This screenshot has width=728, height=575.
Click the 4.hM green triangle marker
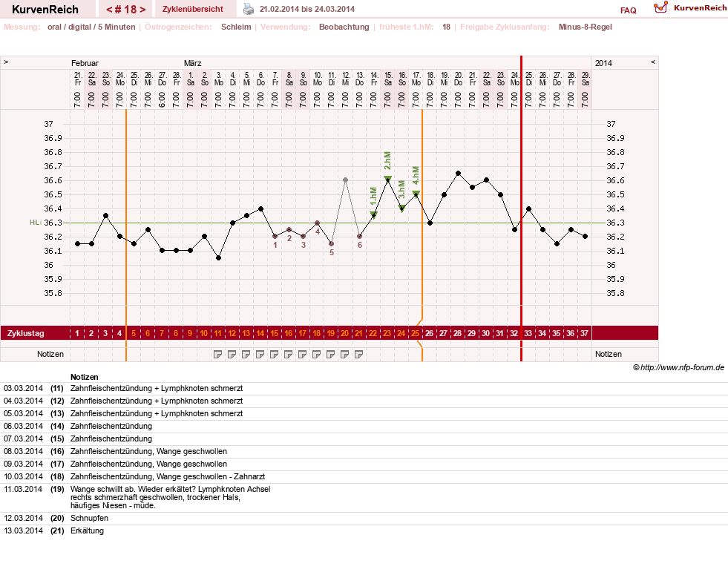tap(416, 193)
